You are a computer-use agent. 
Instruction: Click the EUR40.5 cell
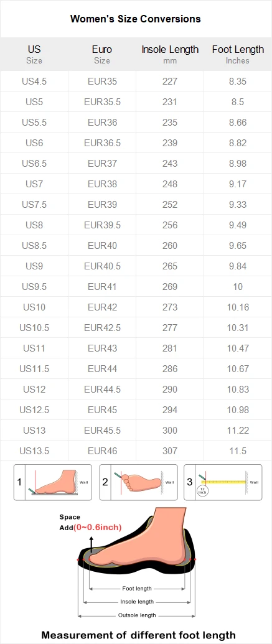point(102,266)
